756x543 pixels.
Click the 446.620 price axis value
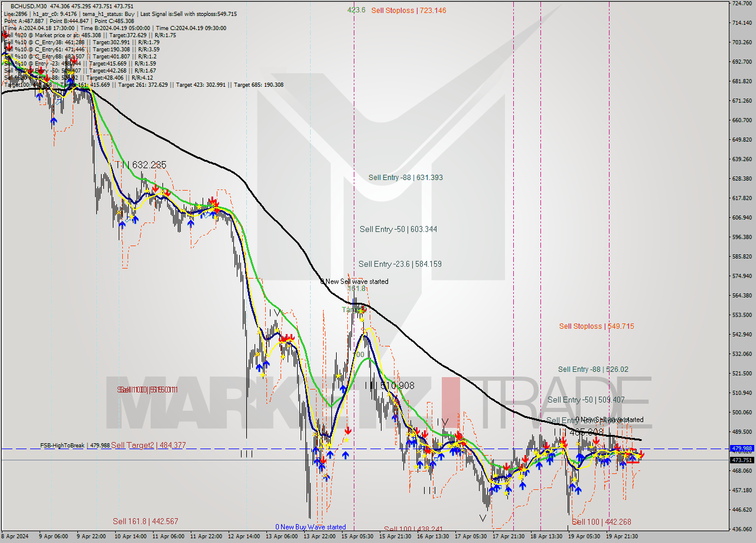(x=742, y=509)
